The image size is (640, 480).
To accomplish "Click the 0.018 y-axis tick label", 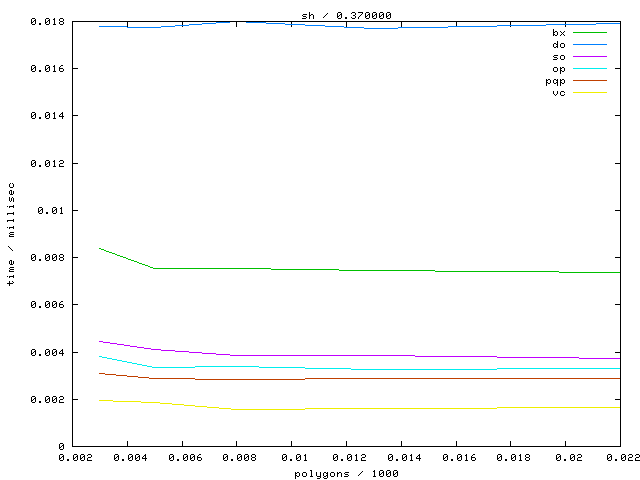I will (49, 21).
